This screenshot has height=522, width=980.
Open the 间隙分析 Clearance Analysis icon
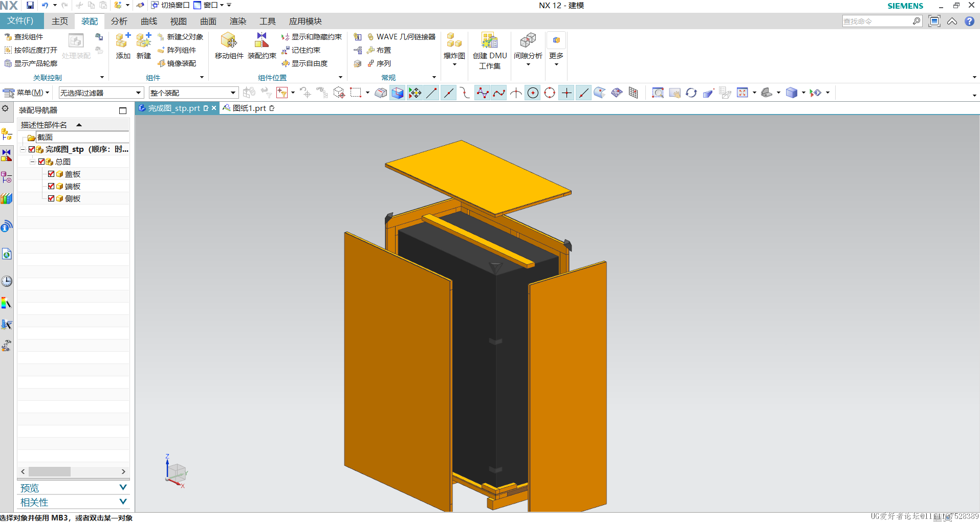click(x=528, y=41)
